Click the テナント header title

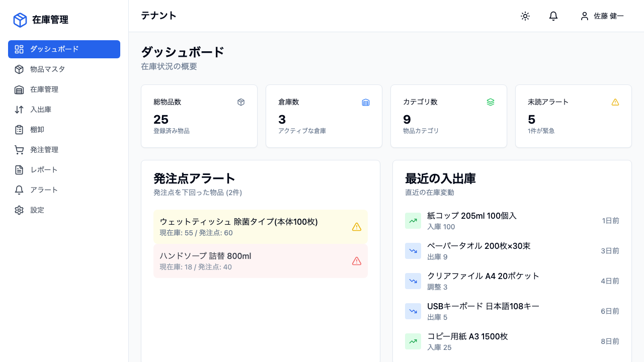159,16
